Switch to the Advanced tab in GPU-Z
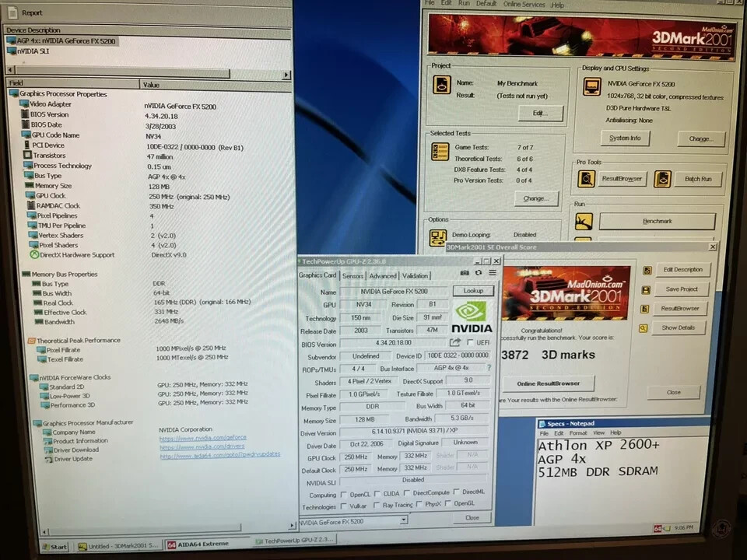 pos(383,275)
